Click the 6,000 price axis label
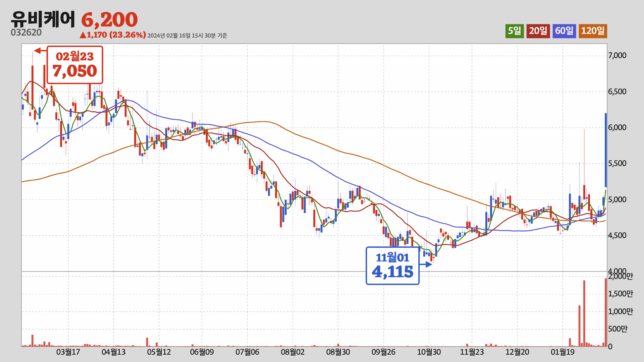 (617, 128)
